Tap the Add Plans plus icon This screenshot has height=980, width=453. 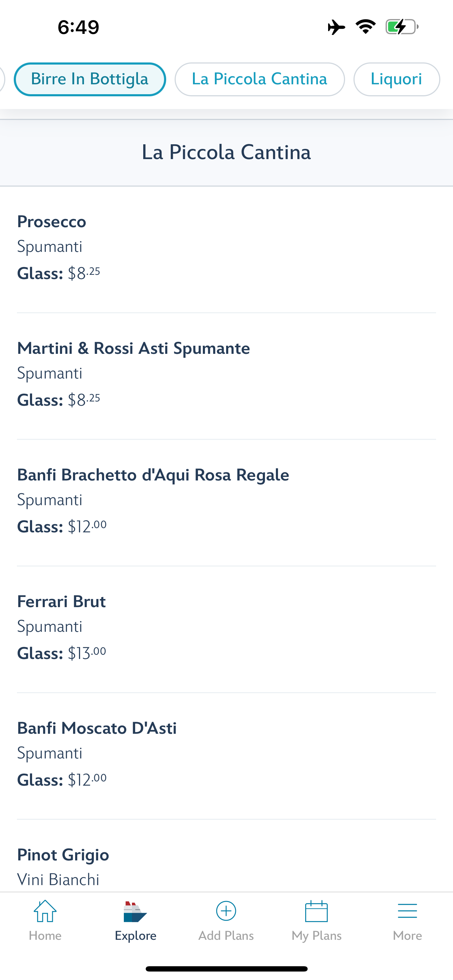click(226, 911)
